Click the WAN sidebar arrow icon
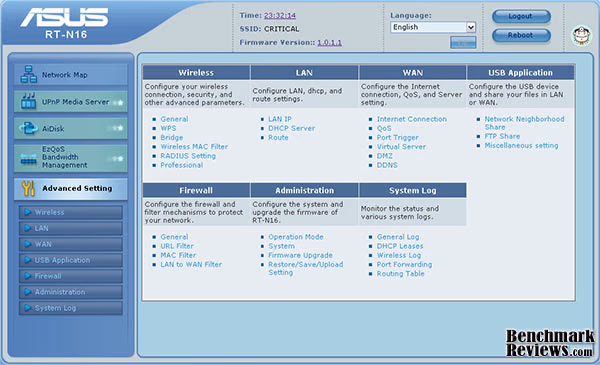Screen dimensions: 600x365 [x=28, y=244]
